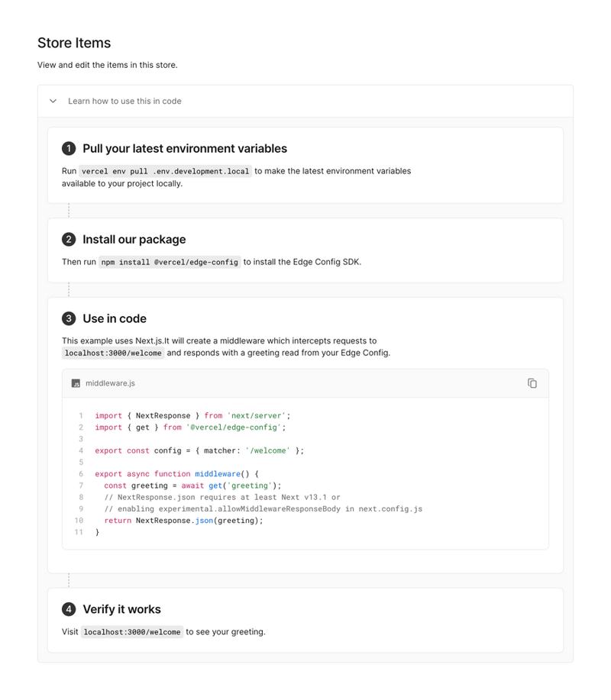
Task: Select the step 1 numbered circle badge
Action: tap(68, 148)
